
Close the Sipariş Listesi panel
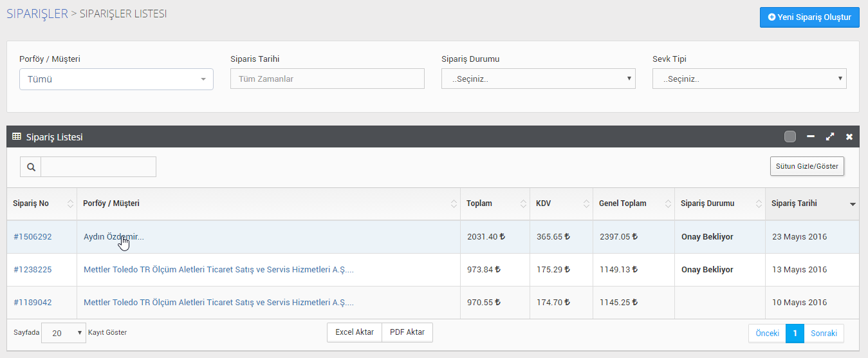click(x=849, y=137)
